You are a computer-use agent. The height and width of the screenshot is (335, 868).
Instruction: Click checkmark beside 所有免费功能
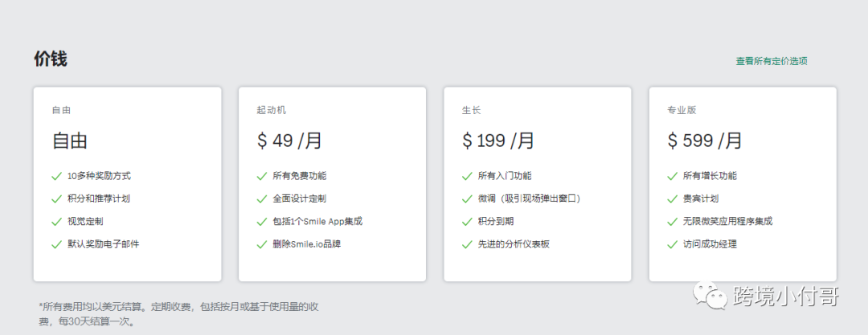coord(262,176)
